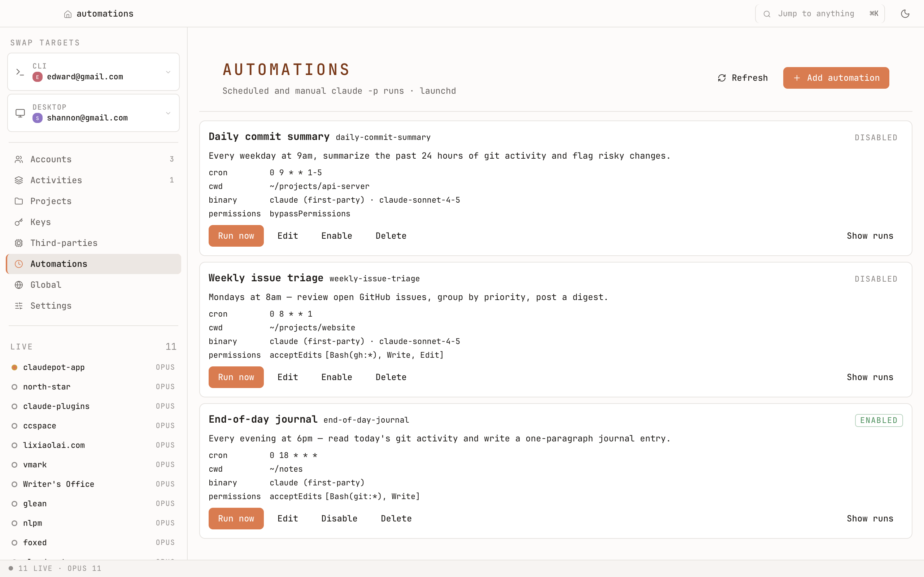Image resolution: width=924 pixels, height=577 pixels.
Task: Open Settings via the sliders icon
Action: pos(19,306)
